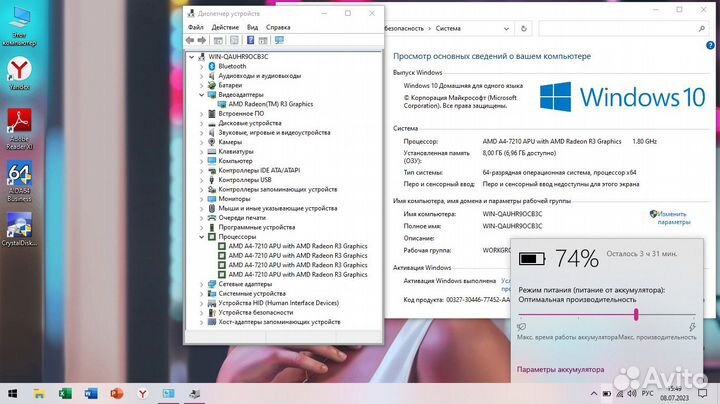Open PowerPoint from taskbar
This screenshot has height=404, width=720.
tap(117, 393)
